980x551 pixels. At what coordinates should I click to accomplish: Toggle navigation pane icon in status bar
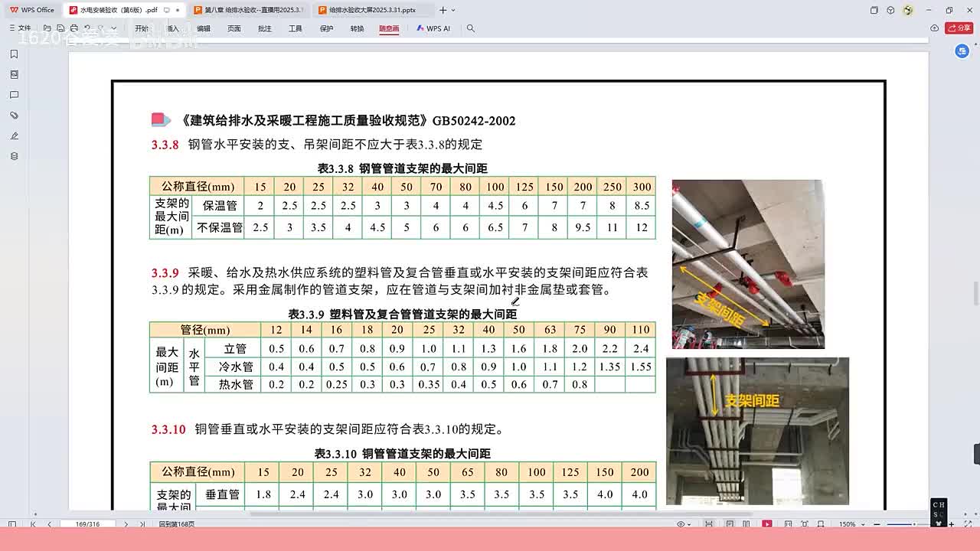[12, 524]
